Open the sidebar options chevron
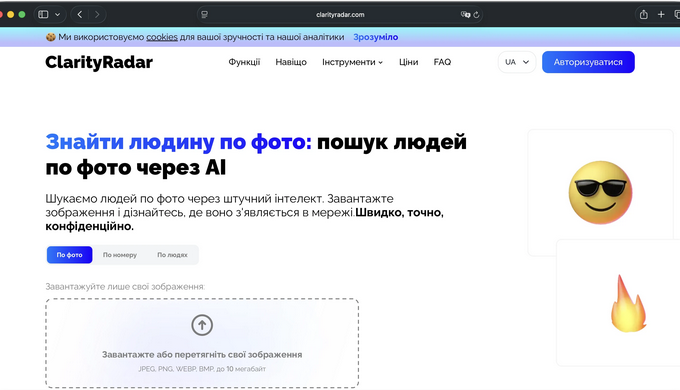The height and width of the screenshot is (390, 680). pos(57,14)
